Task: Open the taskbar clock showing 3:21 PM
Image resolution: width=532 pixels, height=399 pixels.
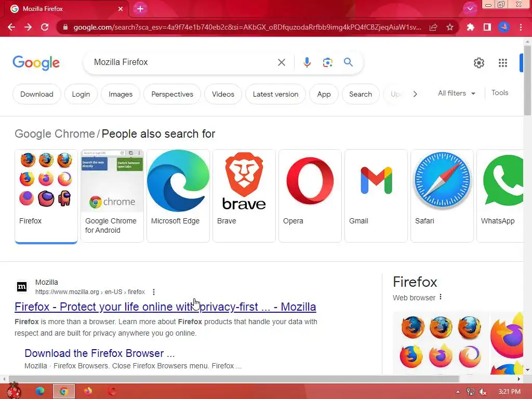Action: coord(510,392)
